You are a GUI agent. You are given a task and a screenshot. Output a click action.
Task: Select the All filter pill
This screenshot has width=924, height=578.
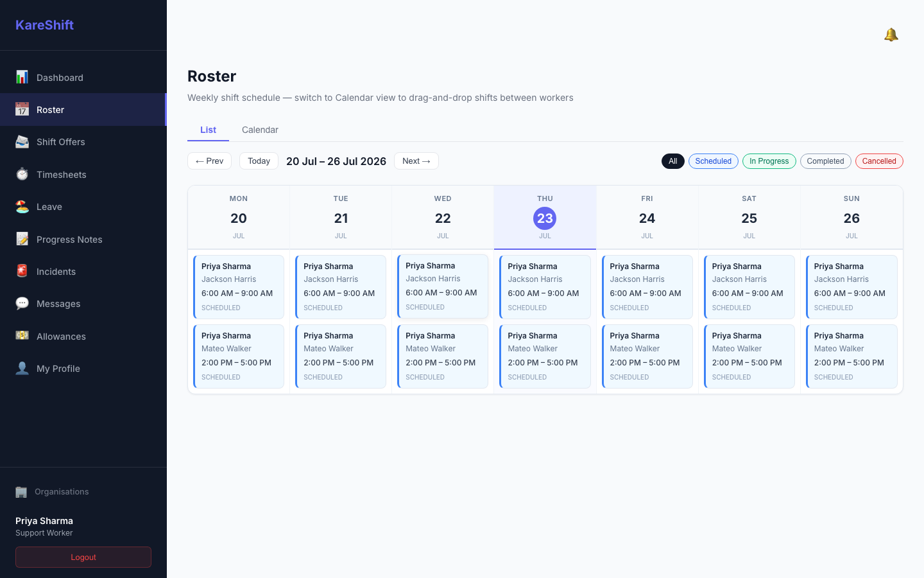[x=672, y=161]
